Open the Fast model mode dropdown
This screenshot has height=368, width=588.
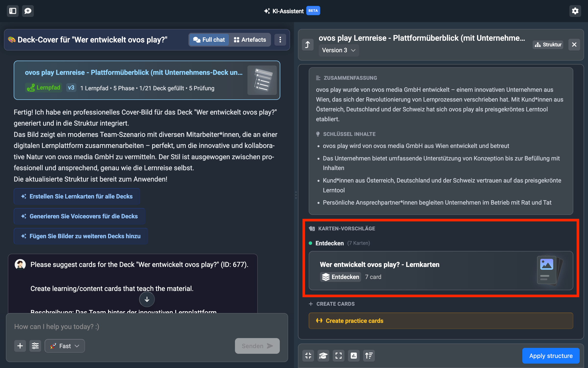click(65, 346)
